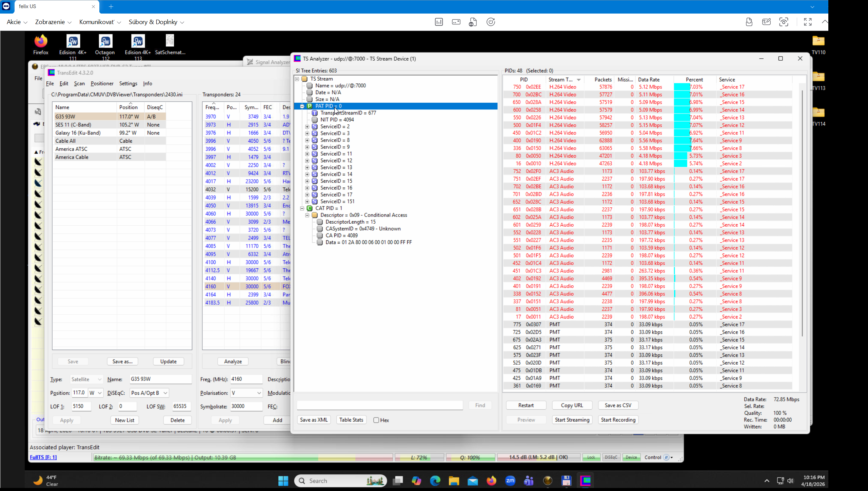The height and width of the screenshot is (491, 868).
Task: Open TV114 folder on desktop
Action: [818, 116]
